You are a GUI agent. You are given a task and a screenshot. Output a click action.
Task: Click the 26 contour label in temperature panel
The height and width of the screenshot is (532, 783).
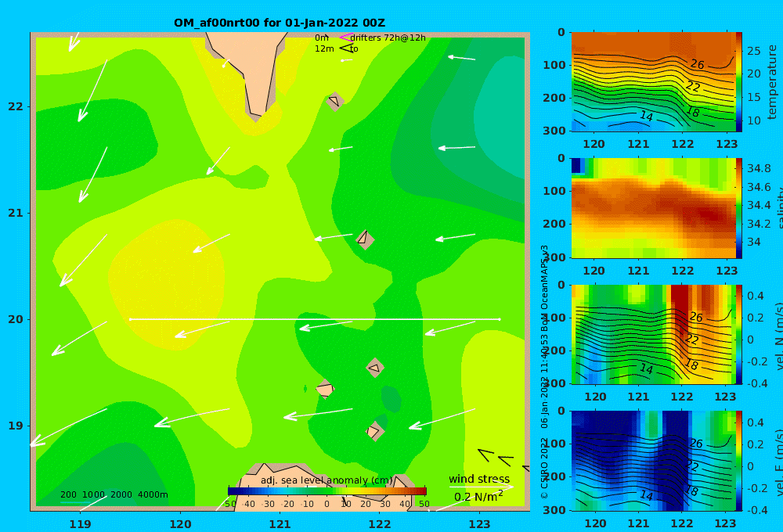click(x=697, y=64)
